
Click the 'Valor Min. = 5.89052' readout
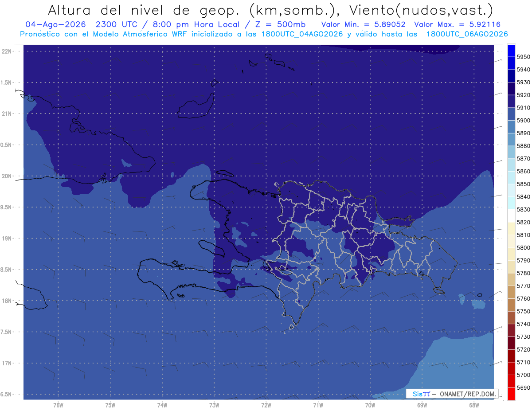click(x=363, y=24)
